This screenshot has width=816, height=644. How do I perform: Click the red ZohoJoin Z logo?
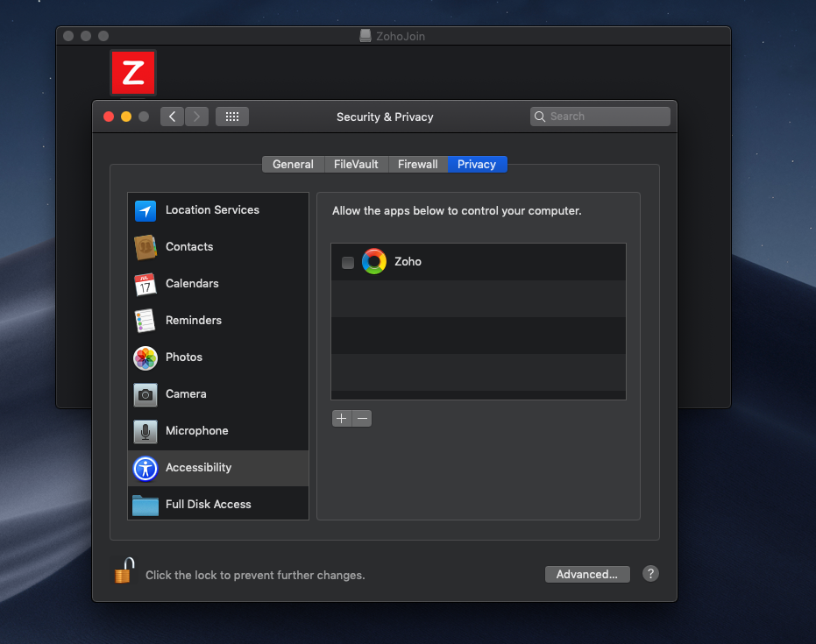click(132, 73)
